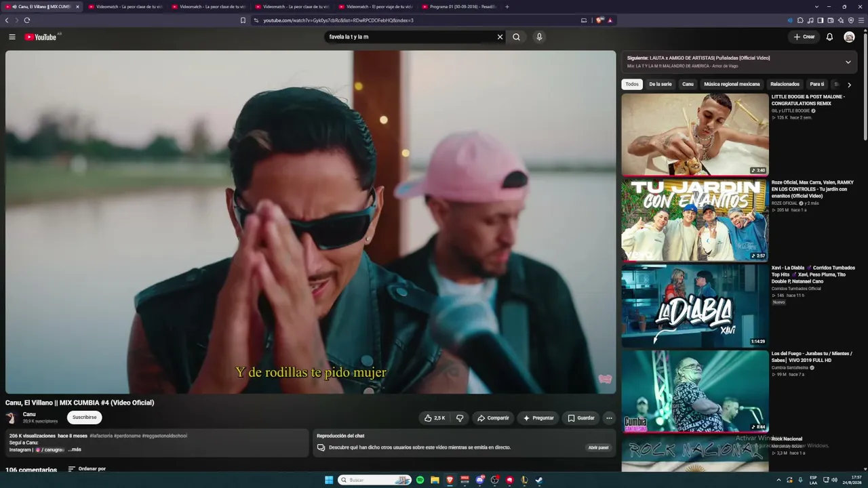
Task: Open Discord from the taskbar
Action: click(479, 480)
